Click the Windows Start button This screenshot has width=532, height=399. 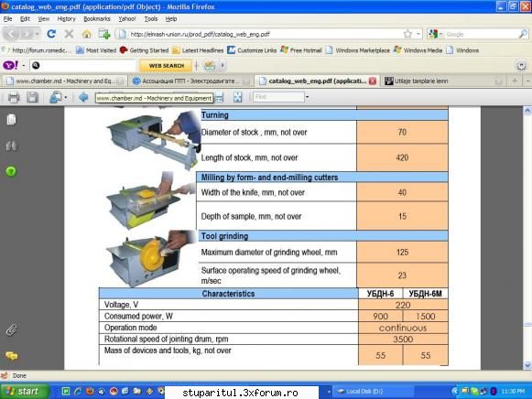tap(24, 391)
